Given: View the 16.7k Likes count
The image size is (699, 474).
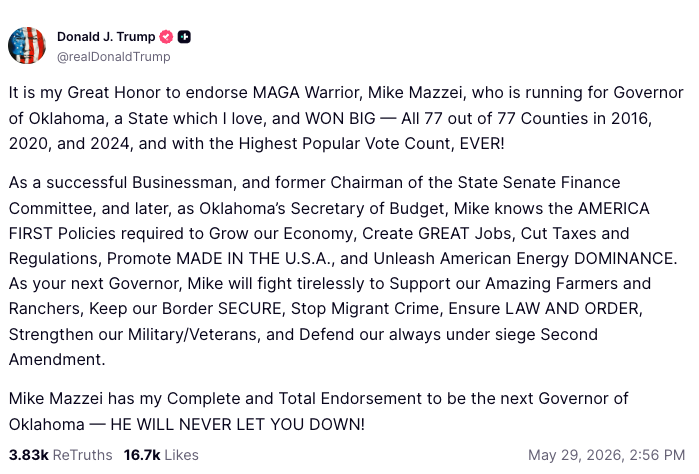Looking at the screenshot, I should pyautogui.click(x=142, y=455).
